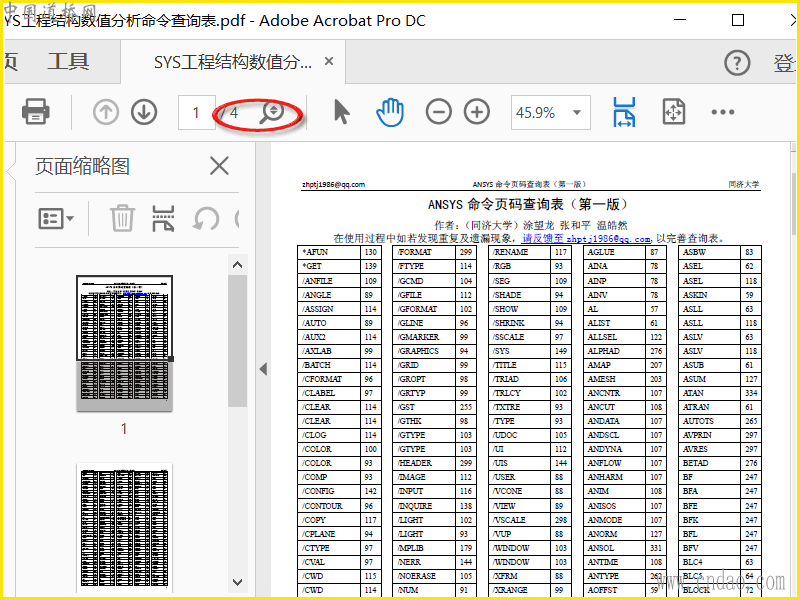Zoom out with the minus button
The width and height of the screenshot is (800, 600).
click(439, 112)
